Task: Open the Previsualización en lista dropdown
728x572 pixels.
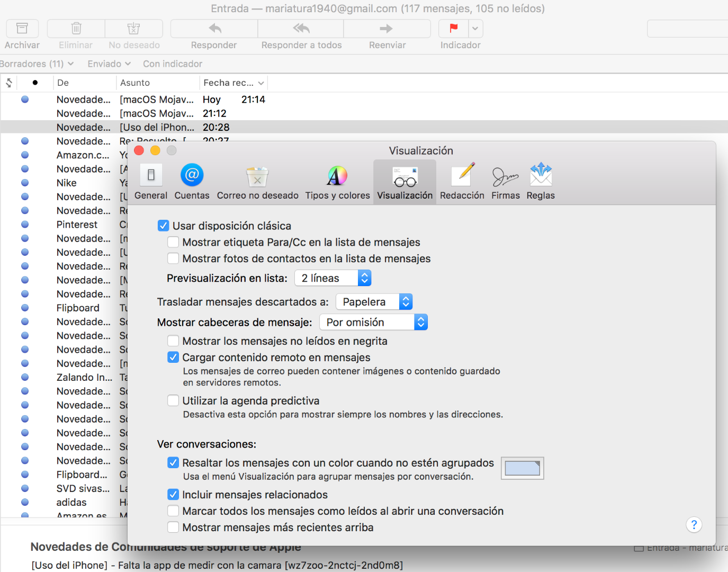Action: [x=332, y=278]
